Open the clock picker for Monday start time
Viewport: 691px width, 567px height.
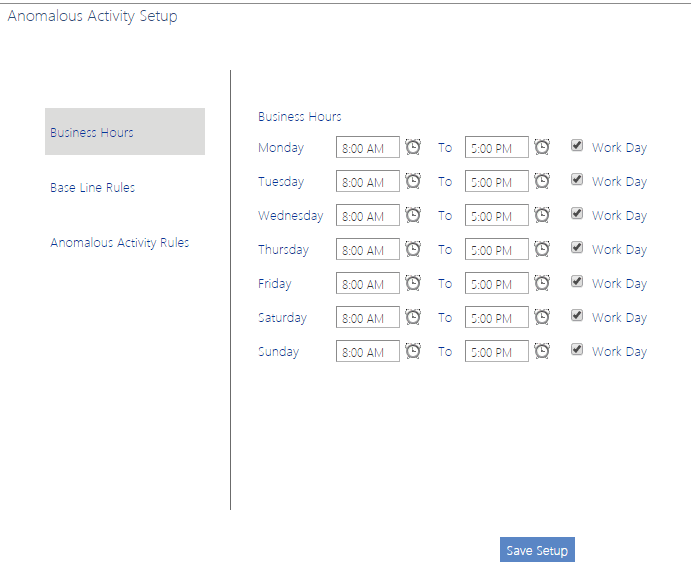413,147
